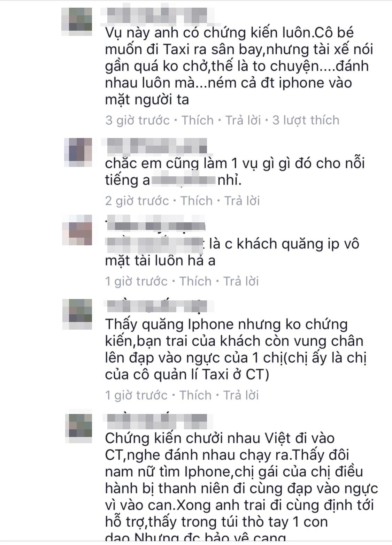Open avatar beside 'Chứng kiến chửi nhau' comment

[79, 425]
